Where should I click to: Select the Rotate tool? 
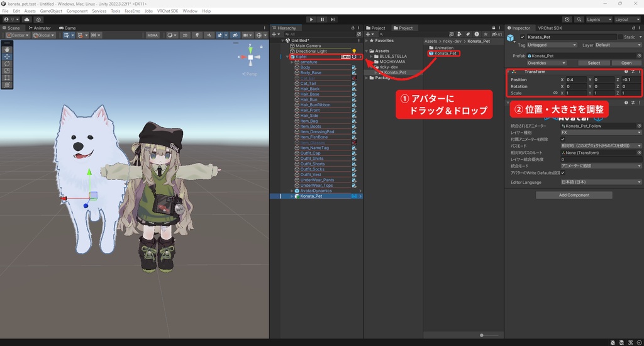[7, 64]
